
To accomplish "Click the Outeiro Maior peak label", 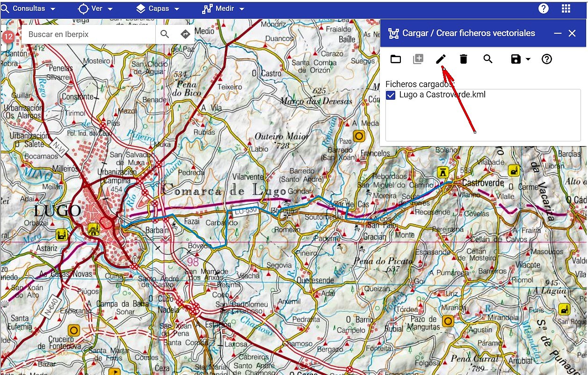I will pyautogui.click(x=281, y=137).
